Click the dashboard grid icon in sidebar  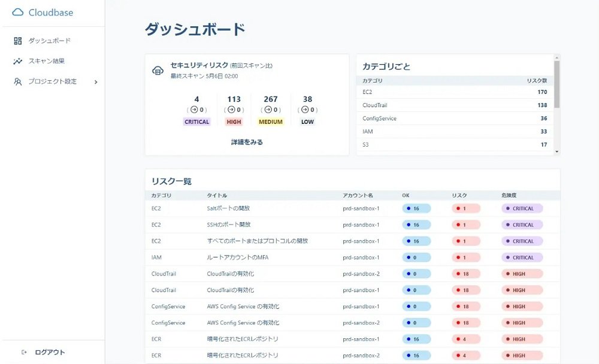18,41
